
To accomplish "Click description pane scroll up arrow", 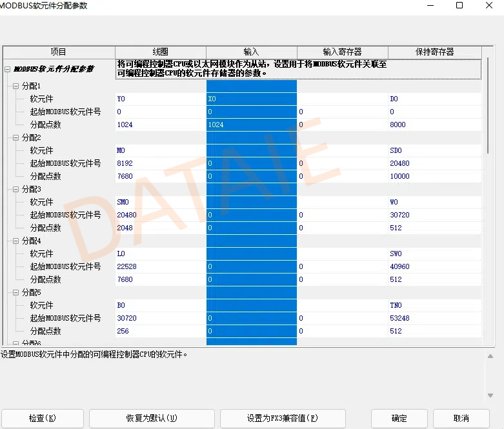I will [490, 356].
